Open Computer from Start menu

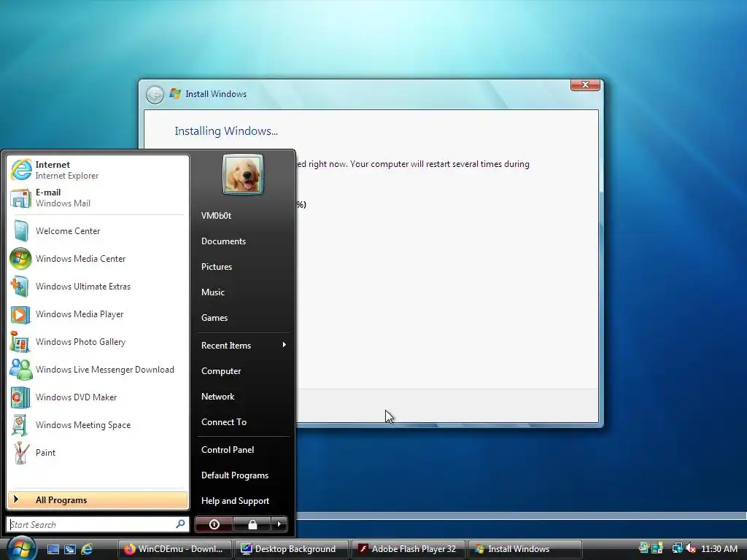(x=243, y=371)
